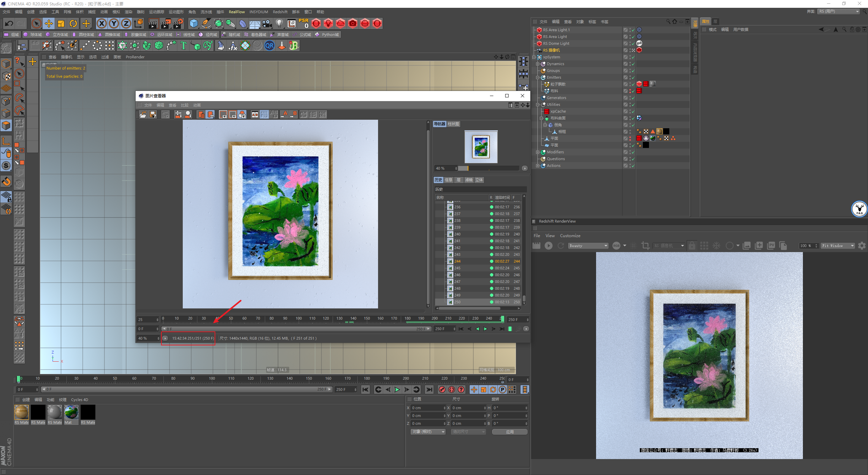Click the Python域 field button
Viewport: 868px width, 475px height.
tap(327, 35)
